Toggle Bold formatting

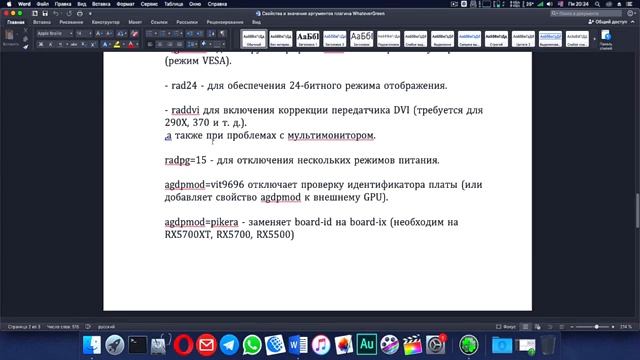tap(40, 44)
